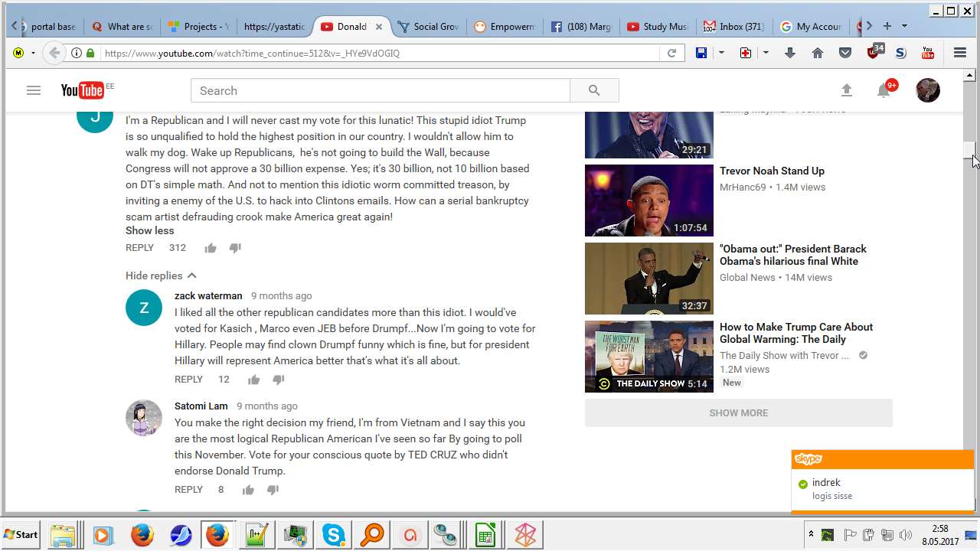Reload the page with the refresh icon
This screenshot has height=551, width=980.
(671, 53)
